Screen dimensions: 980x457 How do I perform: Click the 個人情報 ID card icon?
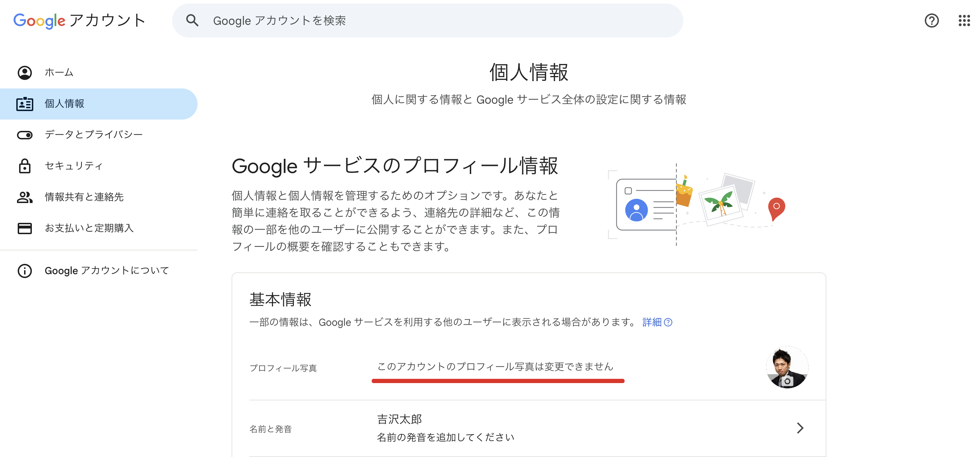click(25, 104)
